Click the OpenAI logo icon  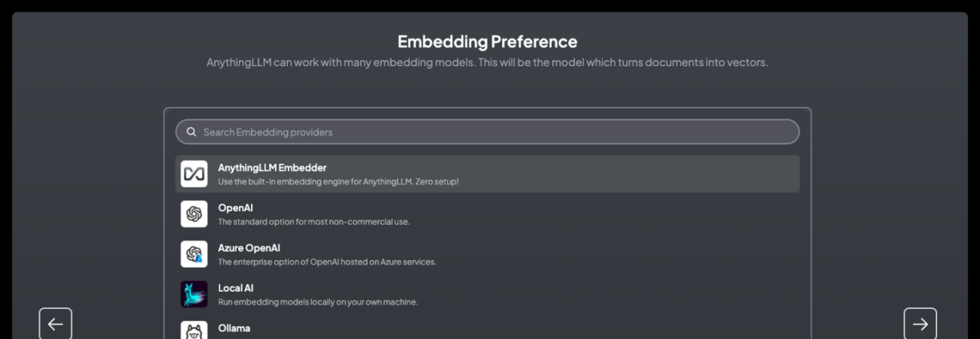pyautogui.click(x=194, y=214)
